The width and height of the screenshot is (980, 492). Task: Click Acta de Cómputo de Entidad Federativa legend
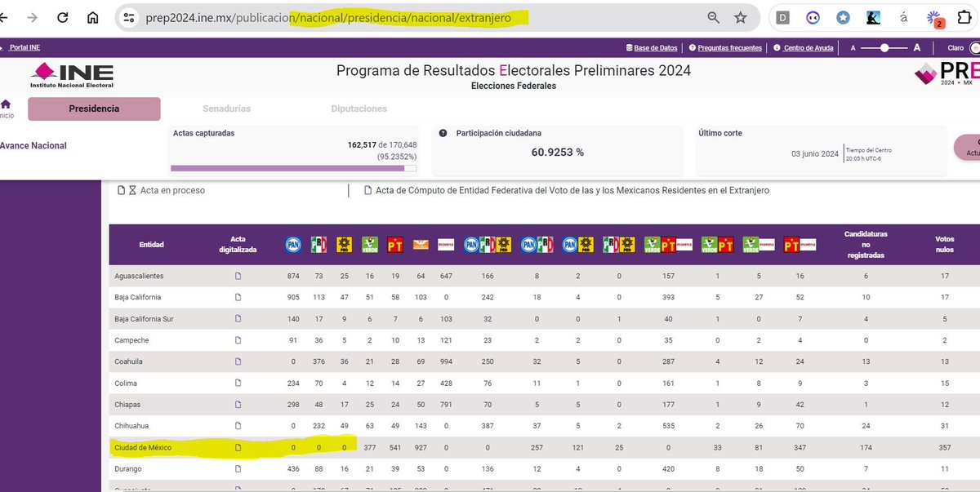click(x=572, y=190)
